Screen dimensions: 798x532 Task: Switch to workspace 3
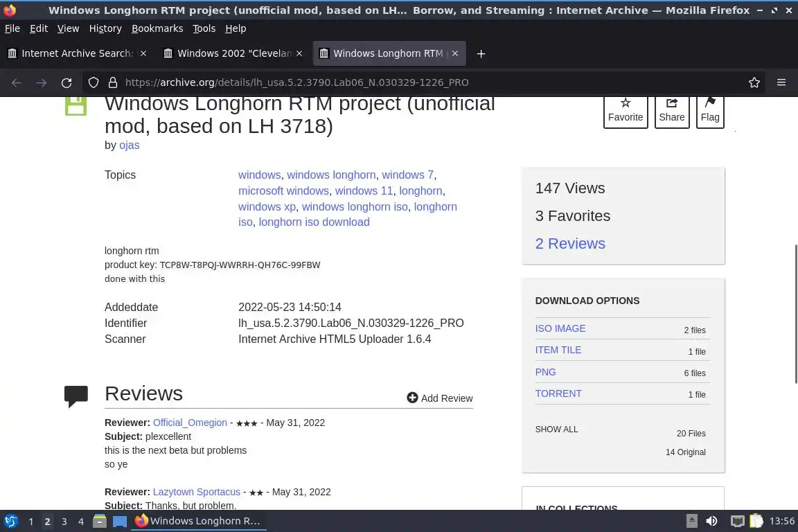coord(64,522)
